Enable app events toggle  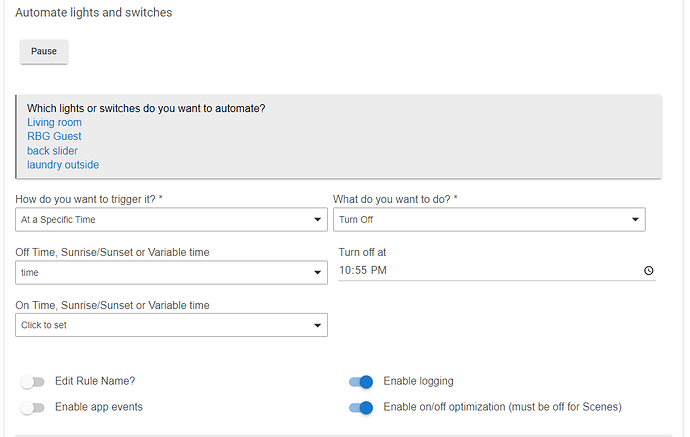34,407
